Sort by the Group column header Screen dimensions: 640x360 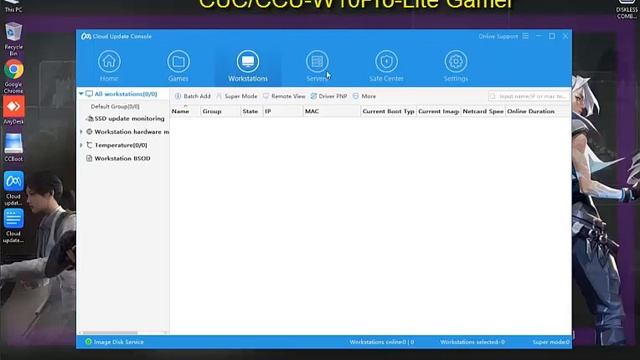[x=220, y=111]
